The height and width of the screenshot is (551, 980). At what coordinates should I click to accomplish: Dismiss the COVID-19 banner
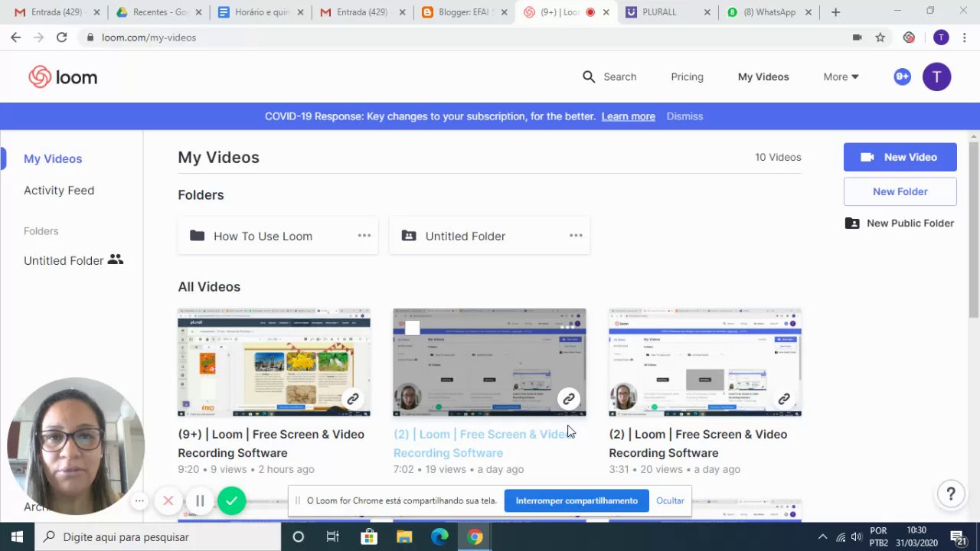[x=684, y=116]
